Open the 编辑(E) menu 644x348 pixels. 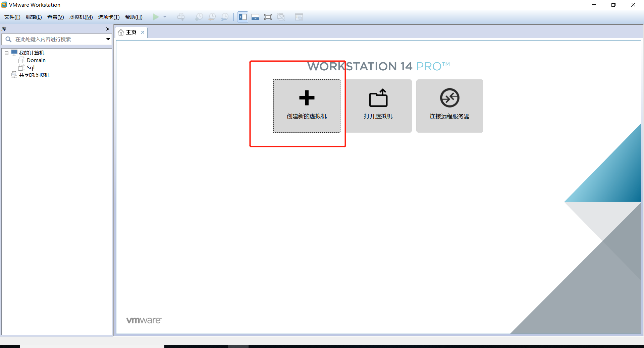(x=34, y=17)
